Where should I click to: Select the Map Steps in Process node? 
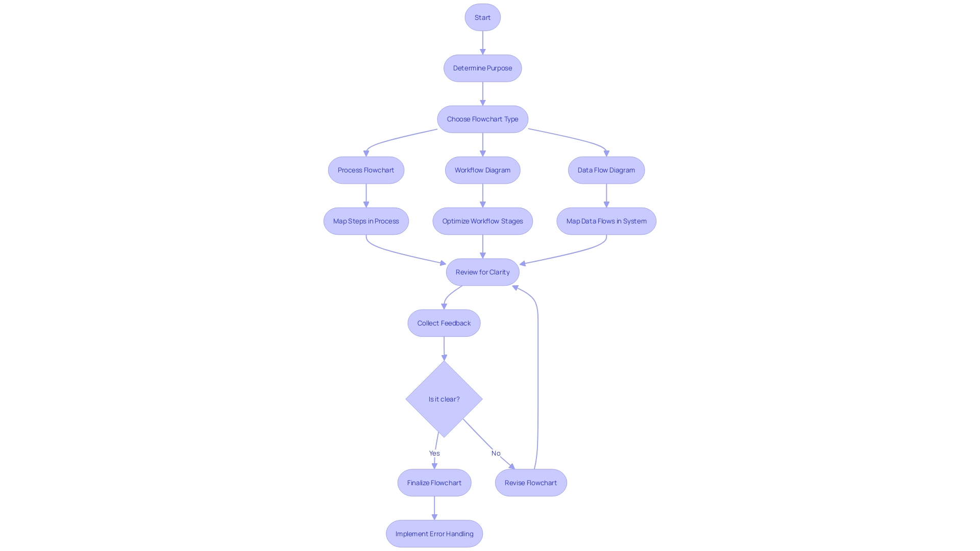point(365,221)
